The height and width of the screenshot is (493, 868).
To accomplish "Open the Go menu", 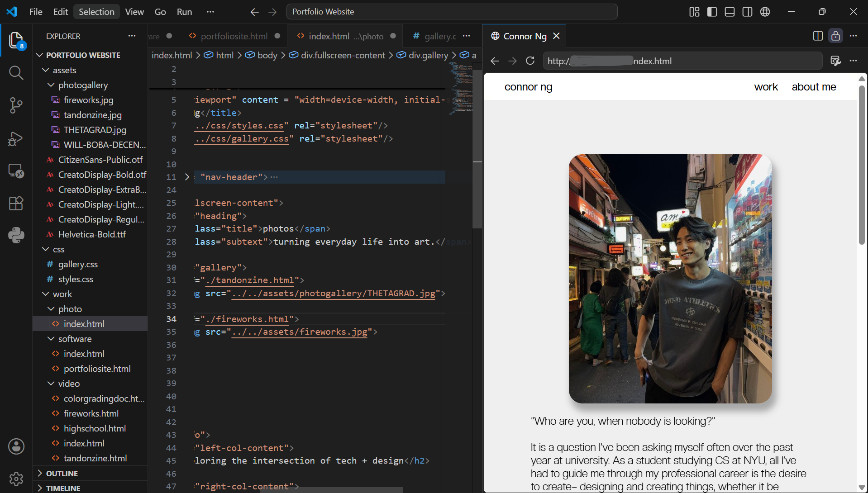I will click(160, 12).
